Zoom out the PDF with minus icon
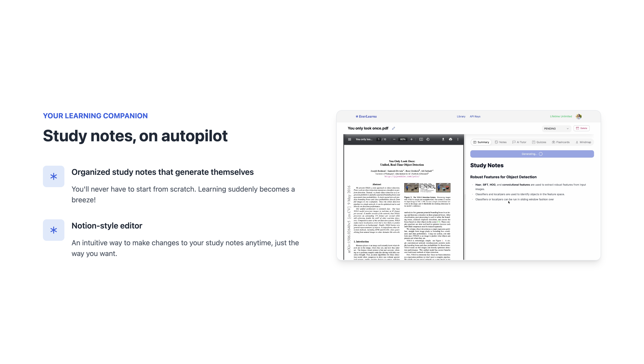644x364 pixels. [394, 139]
